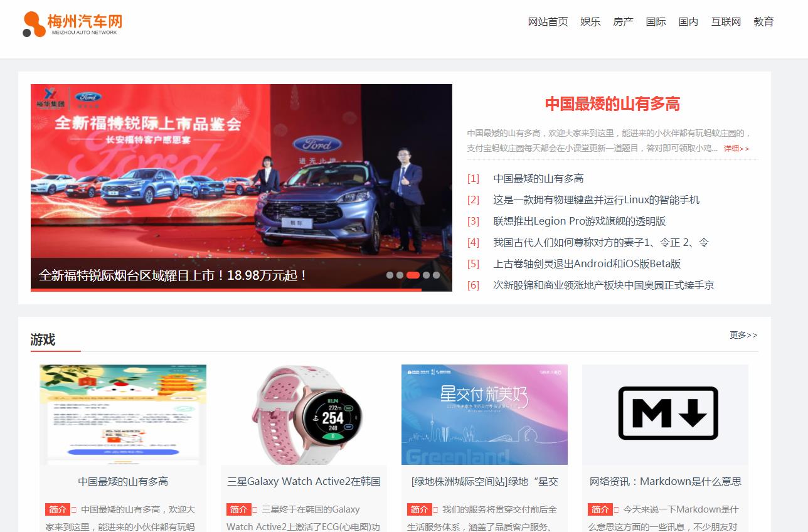This screenshot has height=532, width=808.
Task: Click the 简介 badge on the Markdown card
Action: point(600,509)
